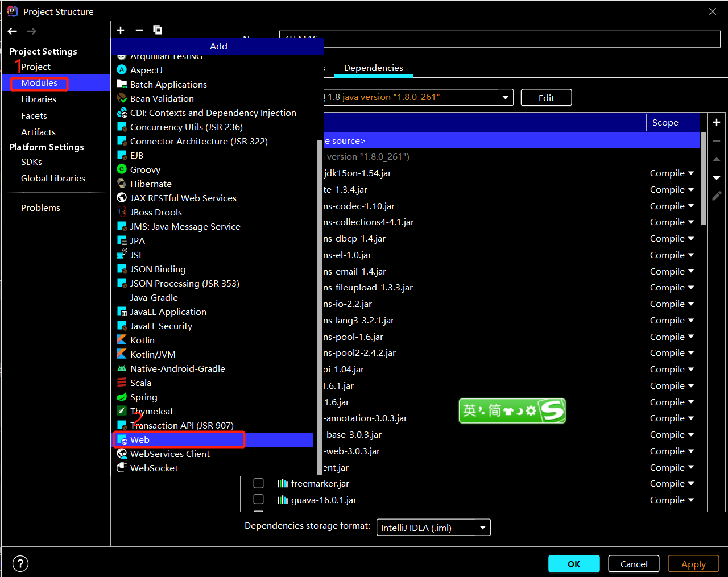The image size is (728, 577).
Task: Click the Edit SDK button
Action: [x=546, y=98]
